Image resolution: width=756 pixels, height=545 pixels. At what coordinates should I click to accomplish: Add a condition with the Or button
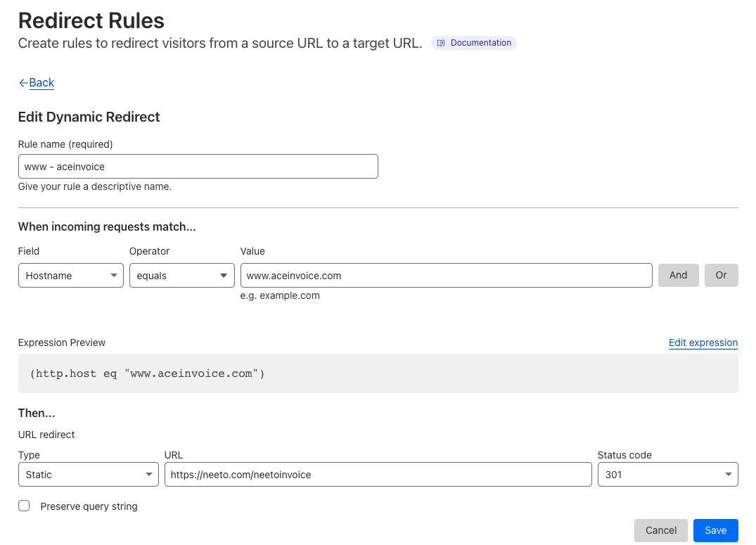(x=721, y=275)
